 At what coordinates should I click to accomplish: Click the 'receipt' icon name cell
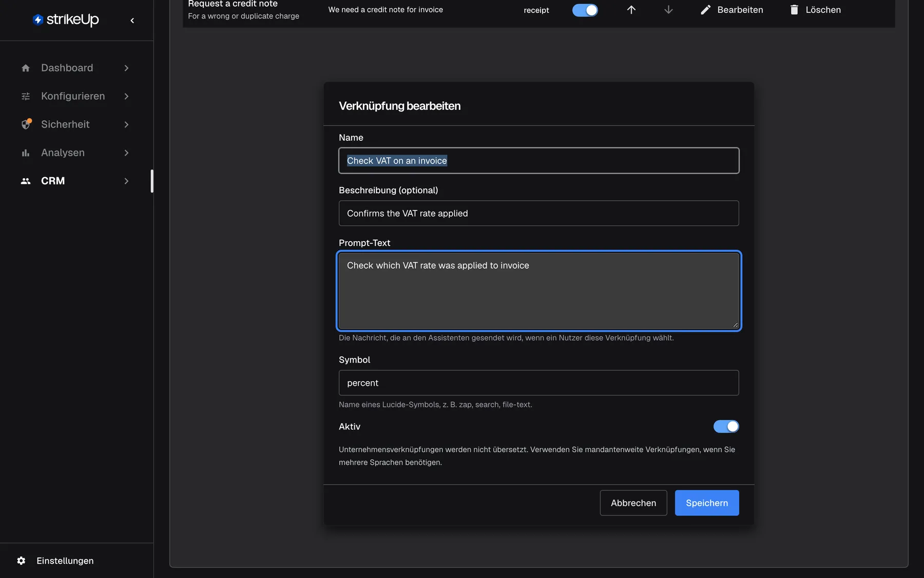536,10
